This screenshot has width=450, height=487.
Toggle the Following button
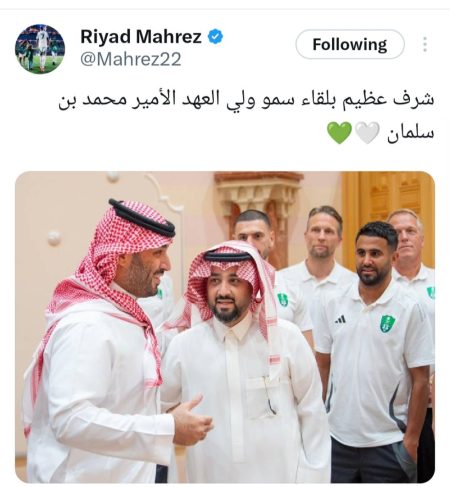click(x=350, y=44)
